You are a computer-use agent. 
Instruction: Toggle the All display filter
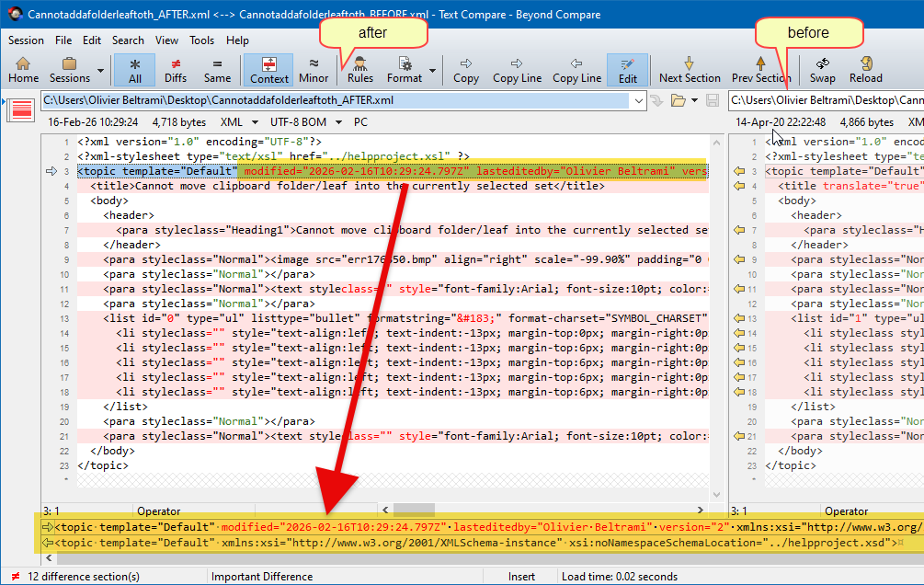[x=135, y=70]
